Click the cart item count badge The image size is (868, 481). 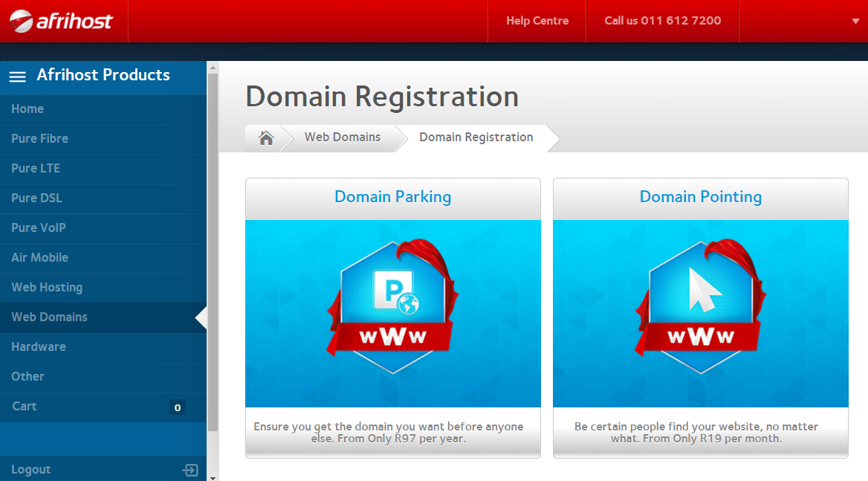pos(177,407)
